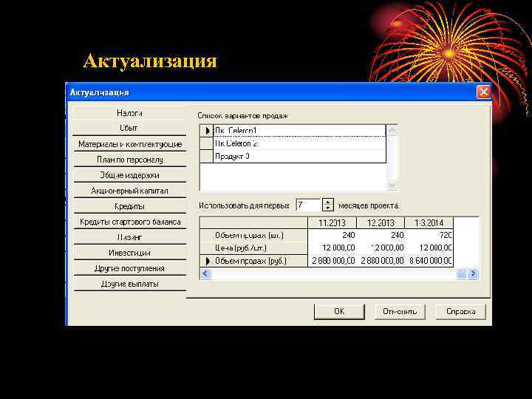Open help via Справка button
The width and height of the screenshot is (532, 399).
tap(461, 312)
